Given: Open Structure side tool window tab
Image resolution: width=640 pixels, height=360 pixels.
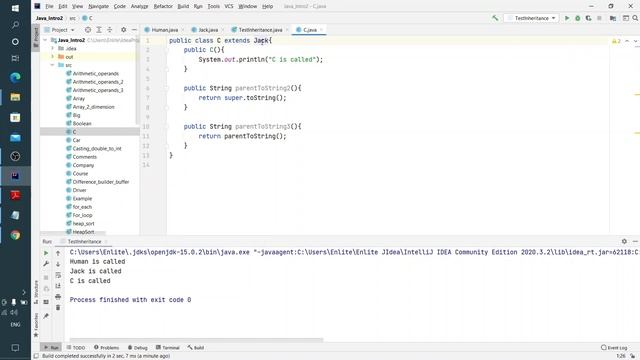Looking at the screenshot, I should click(36, 292).
